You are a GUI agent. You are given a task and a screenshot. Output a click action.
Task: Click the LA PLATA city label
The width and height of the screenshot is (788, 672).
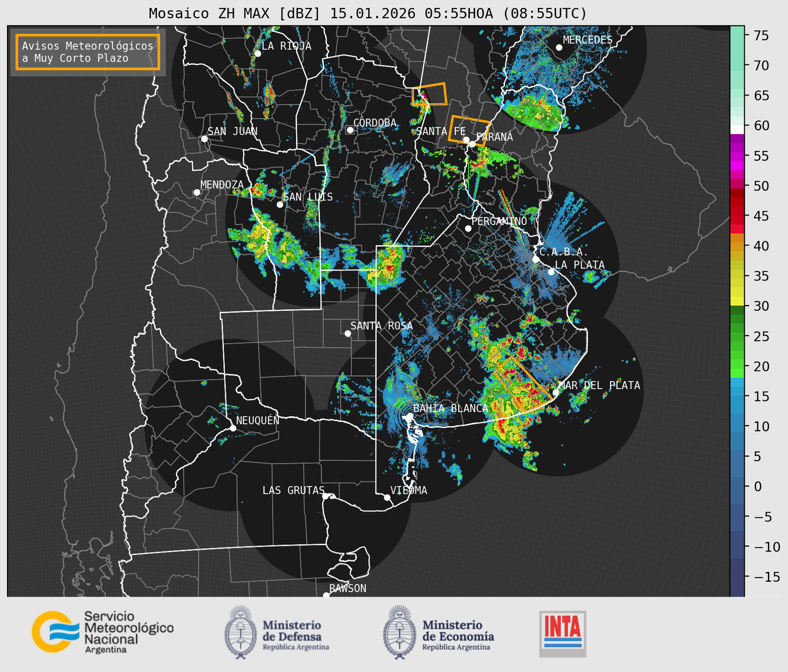[x=580, y=265]
